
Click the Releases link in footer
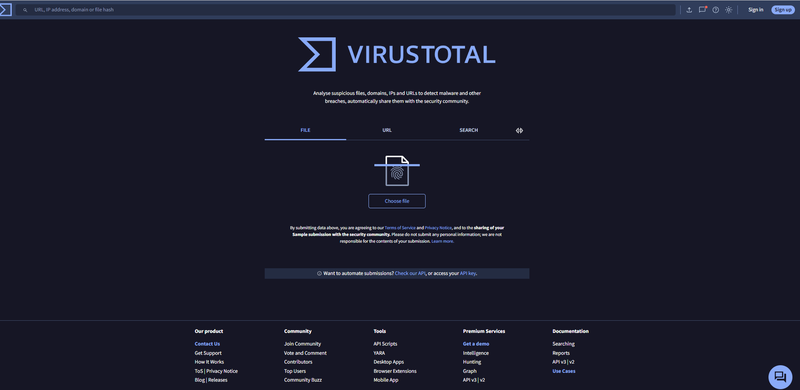point(218,380)
